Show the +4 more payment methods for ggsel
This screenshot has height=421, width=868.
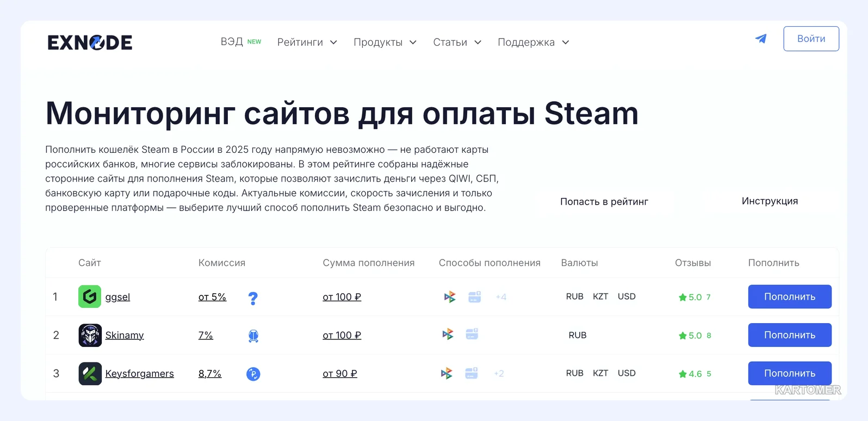[x=501, y=297]
